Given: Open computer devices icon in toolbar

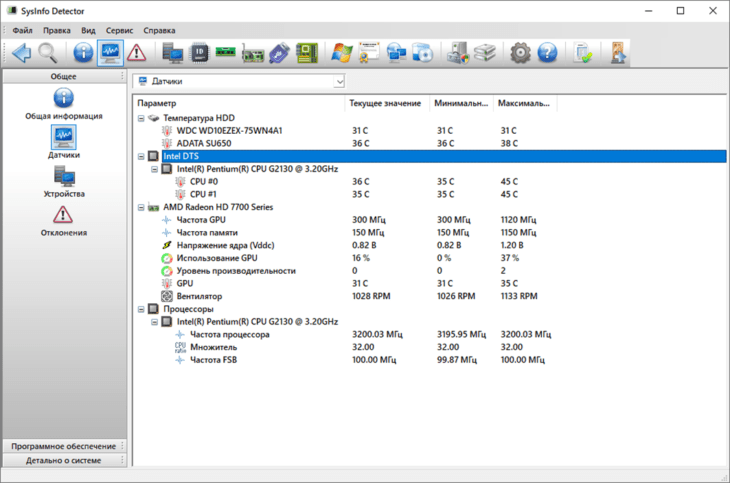Looking at the screenshot, I should [x=172, y=53].
